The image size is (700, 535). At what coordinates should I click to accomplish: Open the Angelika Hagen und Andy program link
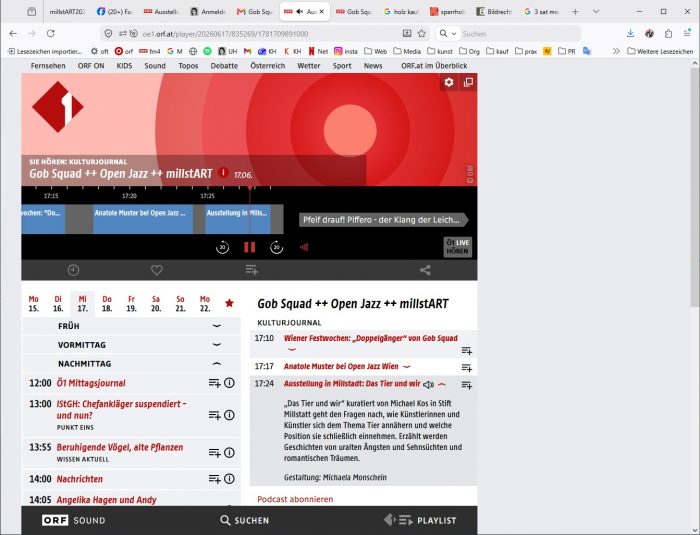(107, 500)
